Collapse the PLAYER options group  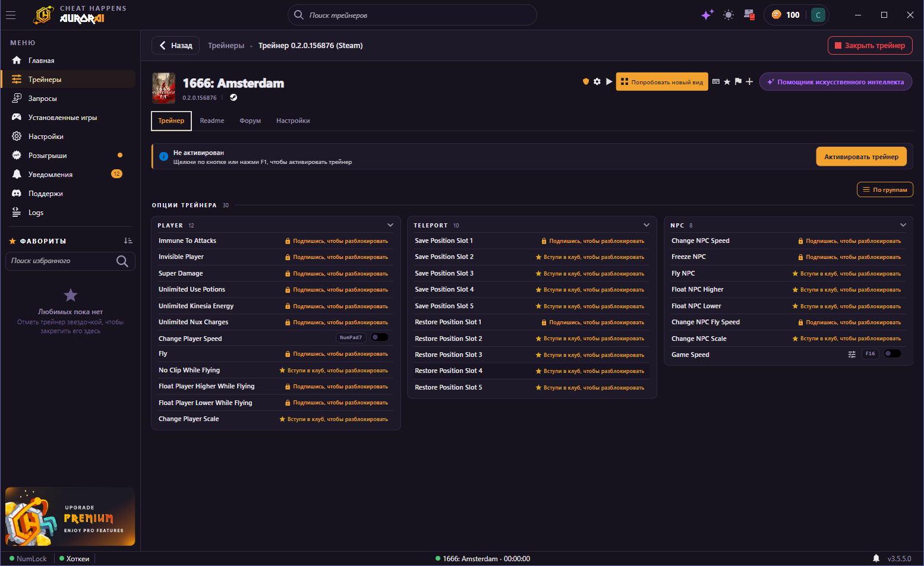(x=390, y=225)
